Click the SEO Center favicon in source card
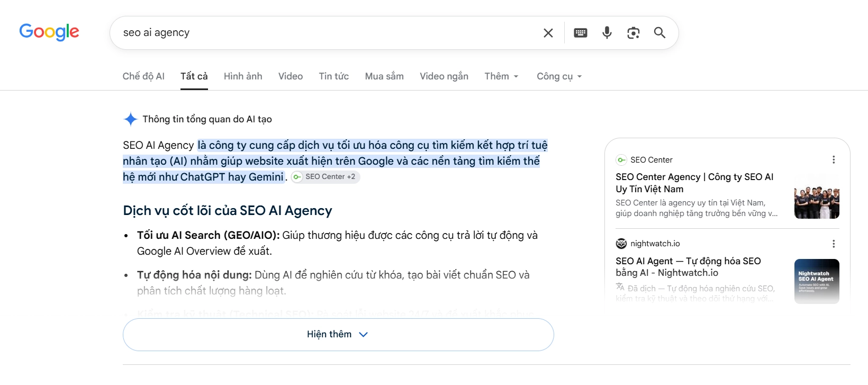The height and width of the screenshot is (385, 868). (621, 160)
